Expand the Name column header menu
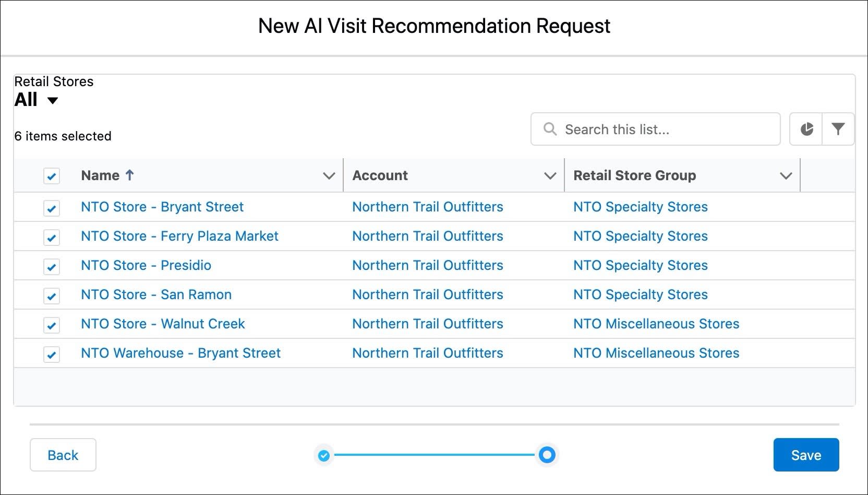This screenshot has width=868, height=495. 329,175
